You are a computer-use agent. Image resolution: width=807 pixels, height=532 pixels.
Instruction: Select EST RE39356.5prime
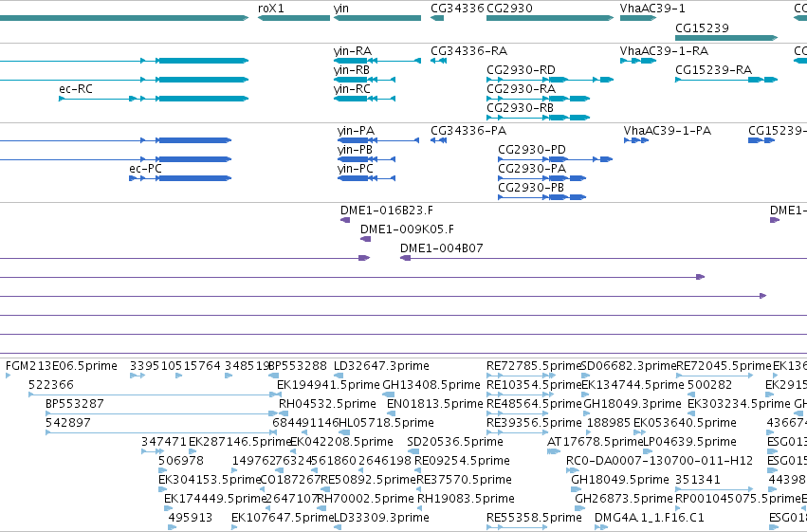[x=517, y=432]
